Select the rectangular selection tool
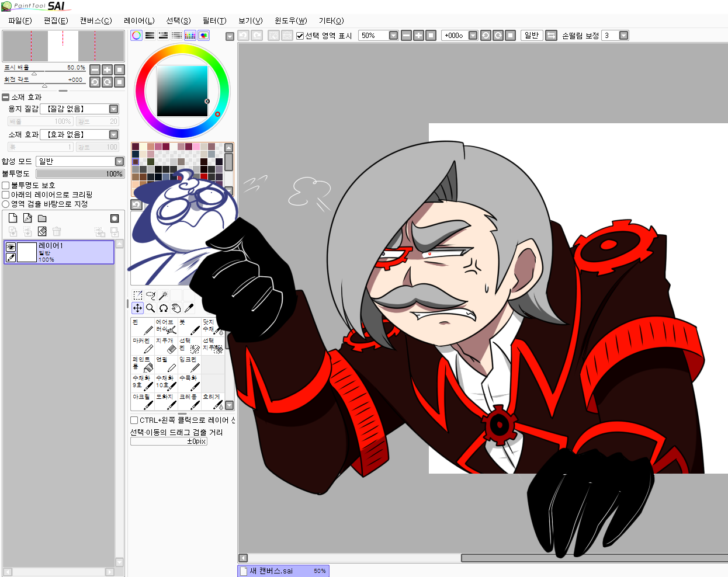The height and width of the screenshot is (577, 728). click(x=138, y=295)
